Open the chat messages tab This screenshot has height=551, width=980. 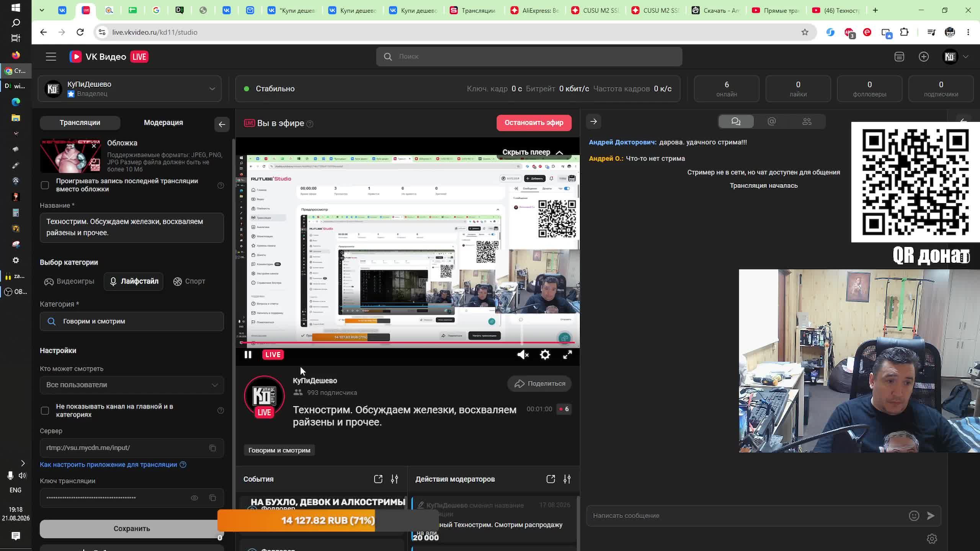tap(736, 122)
